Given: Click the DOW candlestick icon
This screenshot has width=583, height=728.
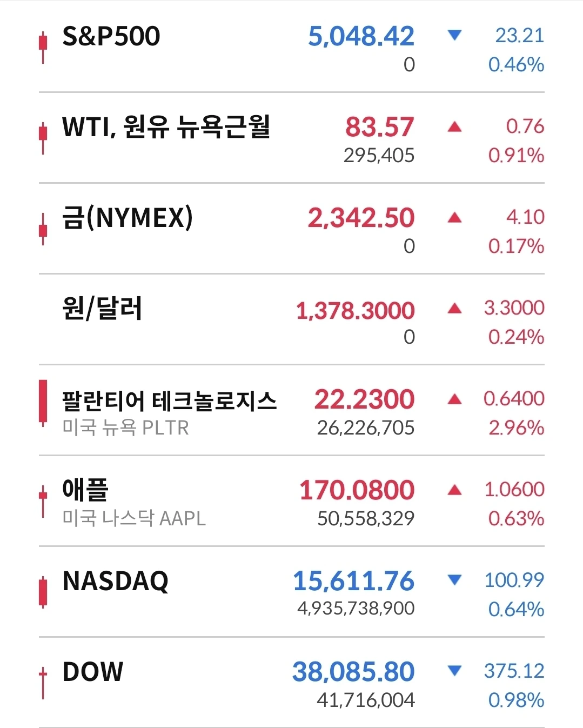Looking at the screenshot, I should coord(43,682).
